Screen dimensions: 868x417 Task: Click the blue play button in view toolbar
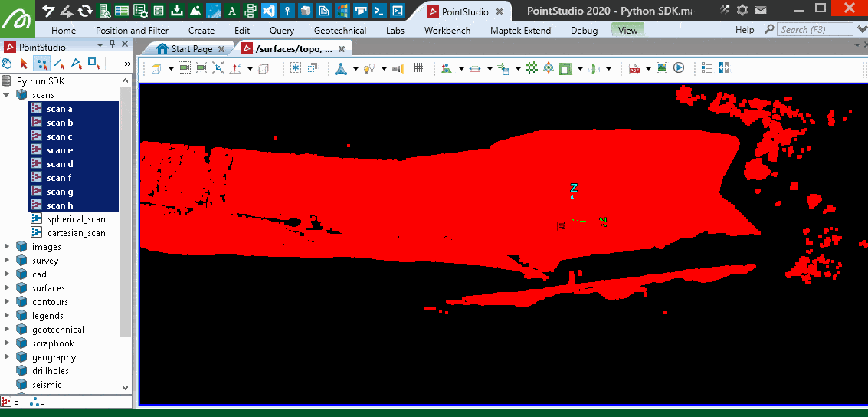point(679,68)
